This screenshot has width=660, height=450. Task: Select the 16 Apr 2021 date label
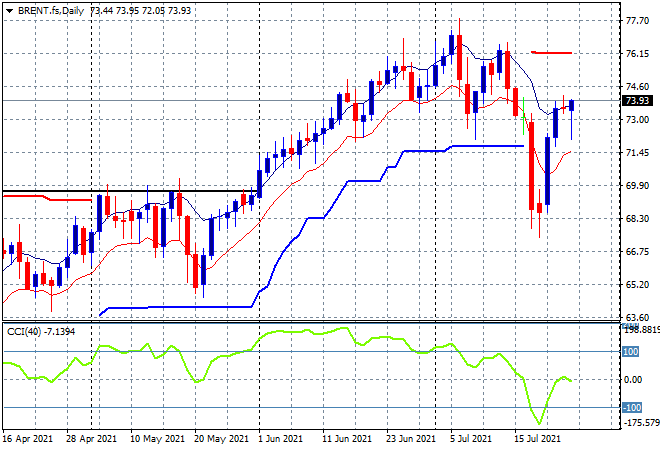(28, 439)
